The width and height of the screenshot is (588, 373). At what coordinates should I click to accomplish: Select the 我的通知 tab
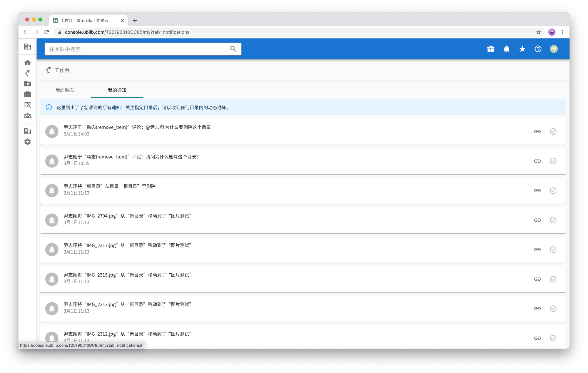click(117, 90)
